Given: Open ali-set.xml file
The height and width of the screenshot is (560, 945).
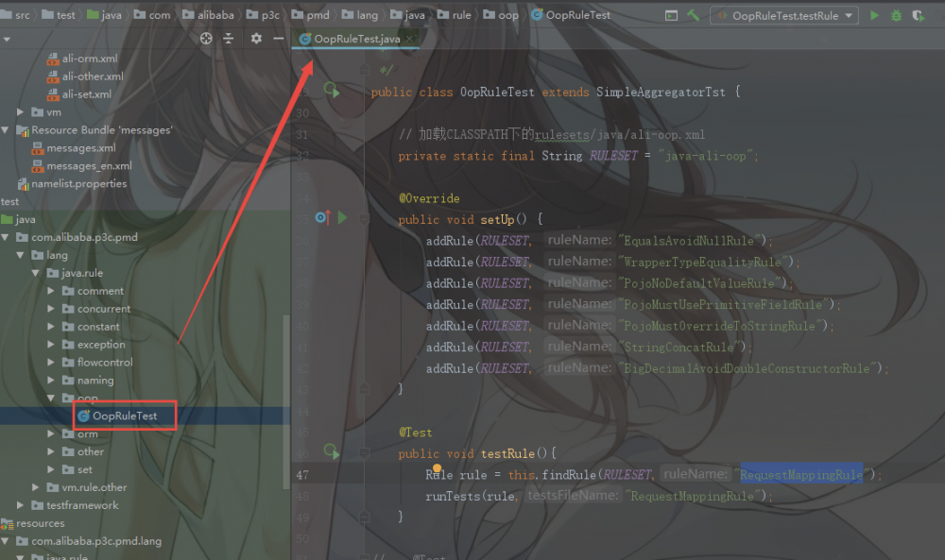Looking at the screenshot, I should pos(86,94).
